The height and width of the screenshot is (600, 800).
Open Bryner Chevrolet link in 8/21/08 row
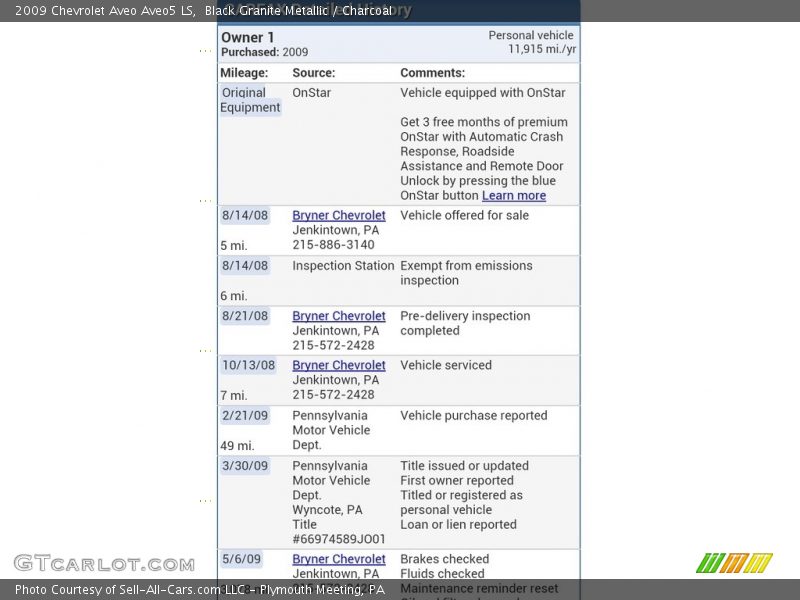[x=339, y=316]
